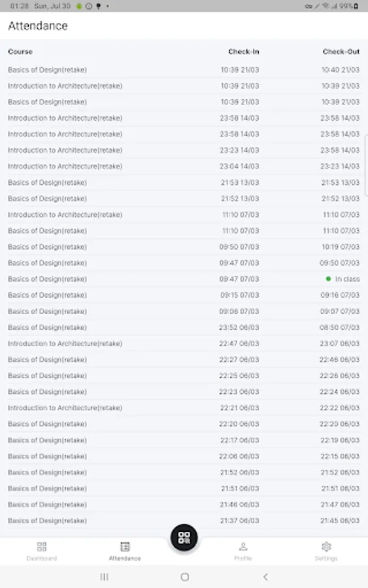
Task: Open Introduction to Architecture row checked in 22:47
Action: pos(184,344)
